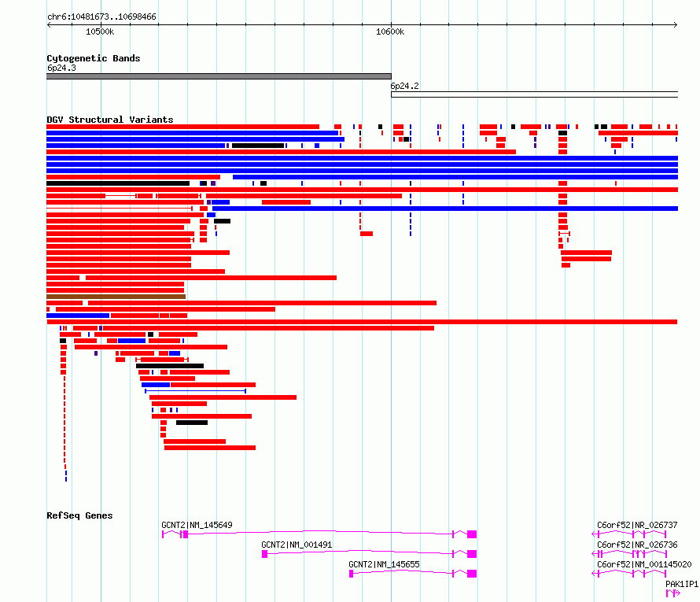The width and height of the screenshot is (700, 602).
Task: Open the DGV Structural Variants track title
Action: click(x=110, y=120)
